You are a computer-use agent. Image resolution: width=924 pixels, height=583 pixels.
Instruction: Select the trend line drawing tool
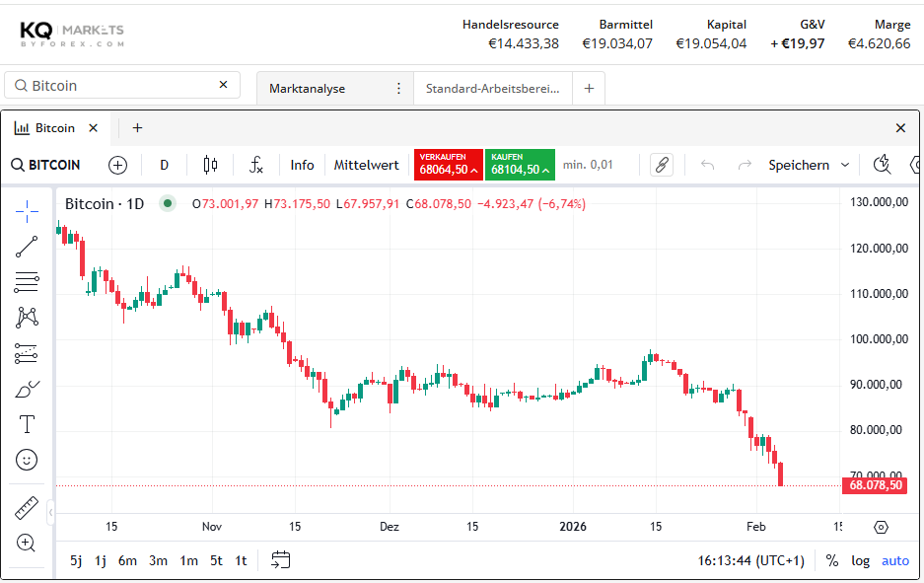click(x=27, y=247)
